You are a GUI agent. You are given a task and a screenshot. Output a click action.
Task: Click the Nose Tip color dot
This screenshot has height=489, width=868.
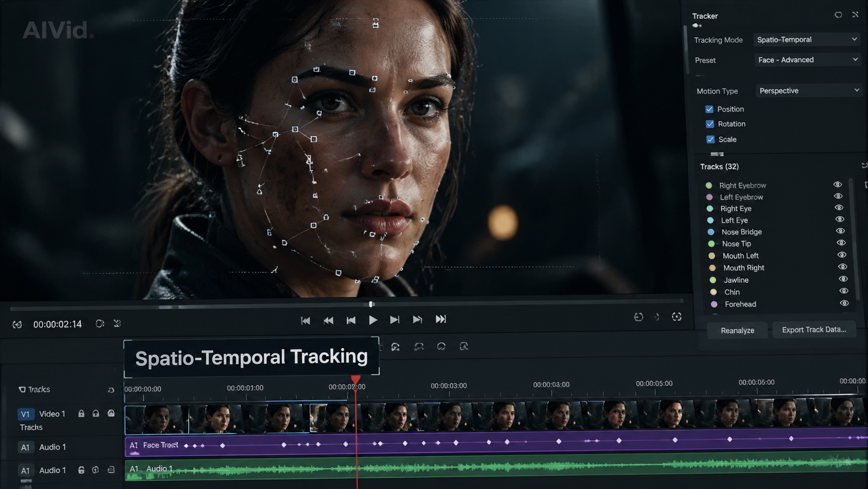[711, 244]
